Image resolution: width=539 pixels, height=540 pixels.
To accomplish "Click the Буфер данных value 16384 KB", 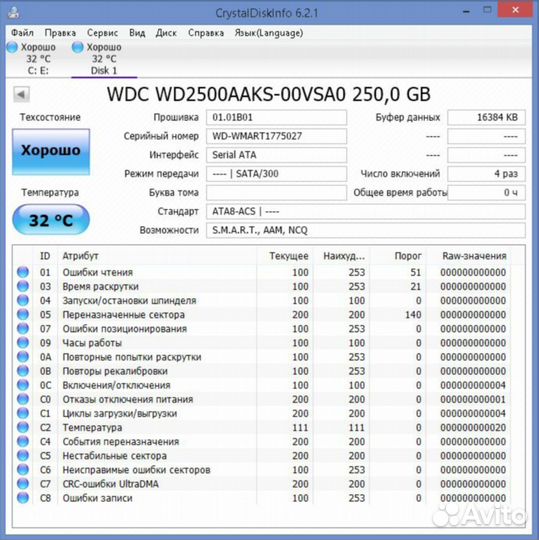I will pyautogui.click(x=486, y=117).
